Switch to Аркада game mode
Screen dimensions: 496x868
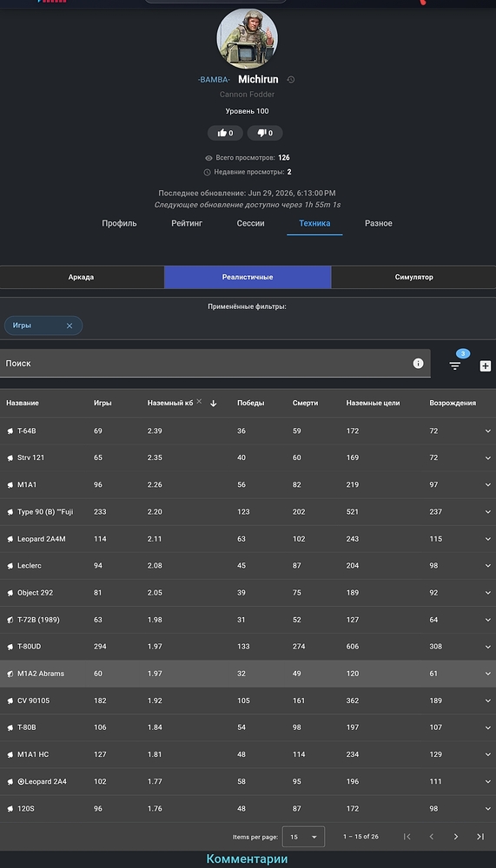coord(82,278)
